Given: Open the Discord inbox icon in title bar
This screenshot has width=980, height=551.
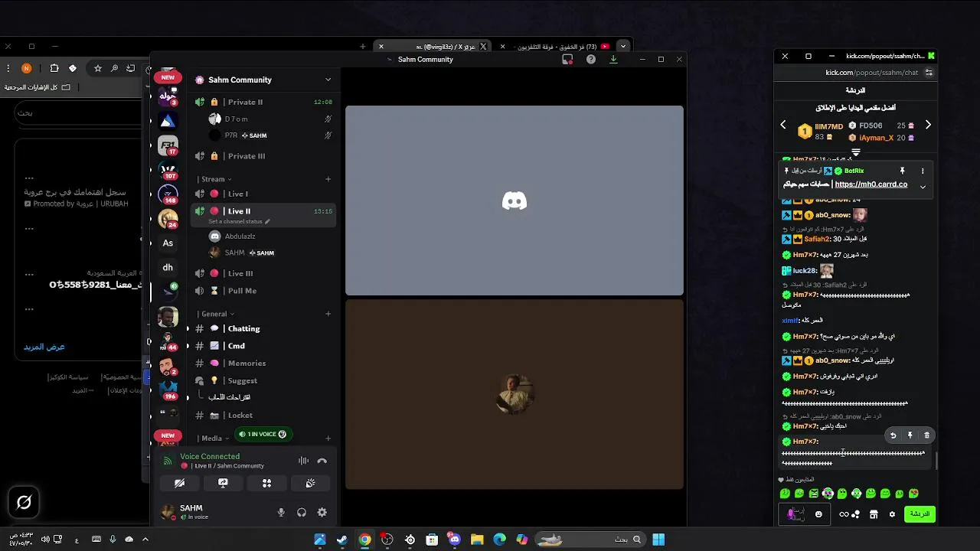Looking at the screenshot, I should 567,59.
